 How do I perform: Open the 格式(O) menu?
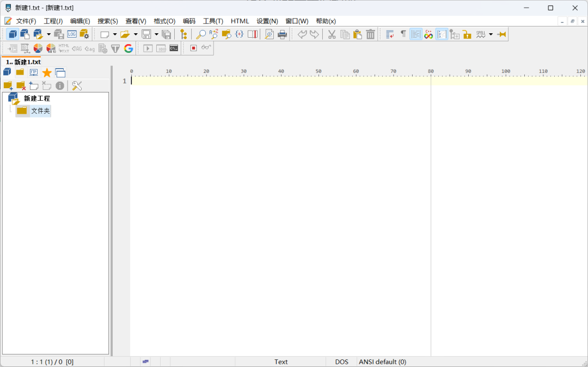tap(164, 21)
